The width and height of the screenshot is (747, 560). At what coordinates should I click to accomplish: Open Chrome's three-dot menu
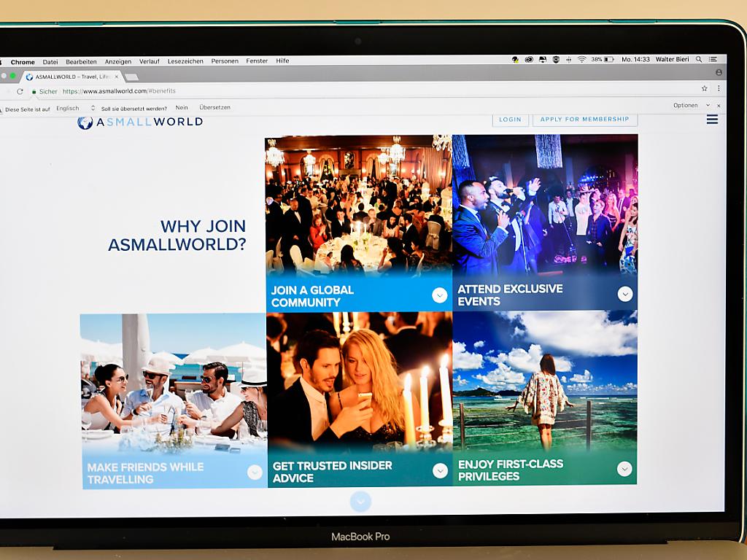(x=719, y=88)
